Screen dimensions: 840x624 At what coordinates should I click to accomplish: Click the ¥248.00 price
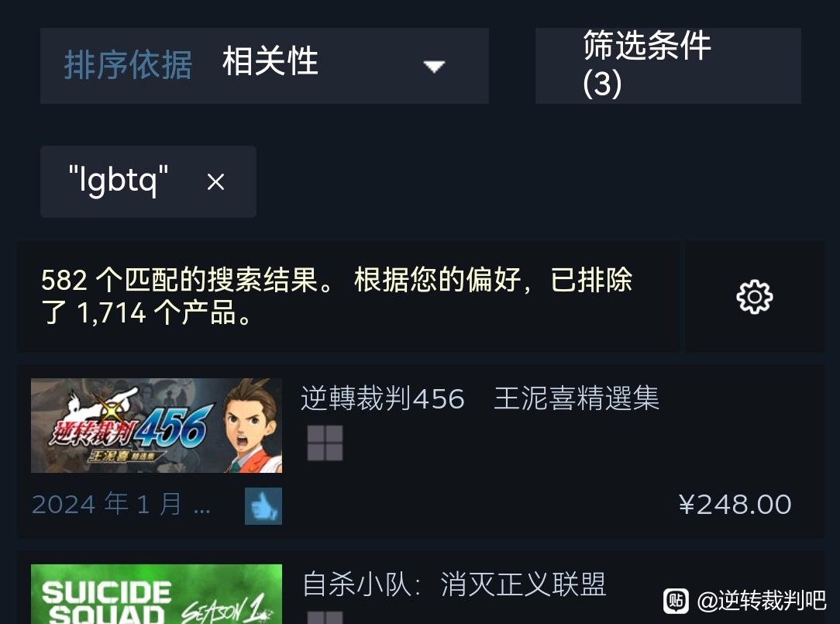(735, 505)
